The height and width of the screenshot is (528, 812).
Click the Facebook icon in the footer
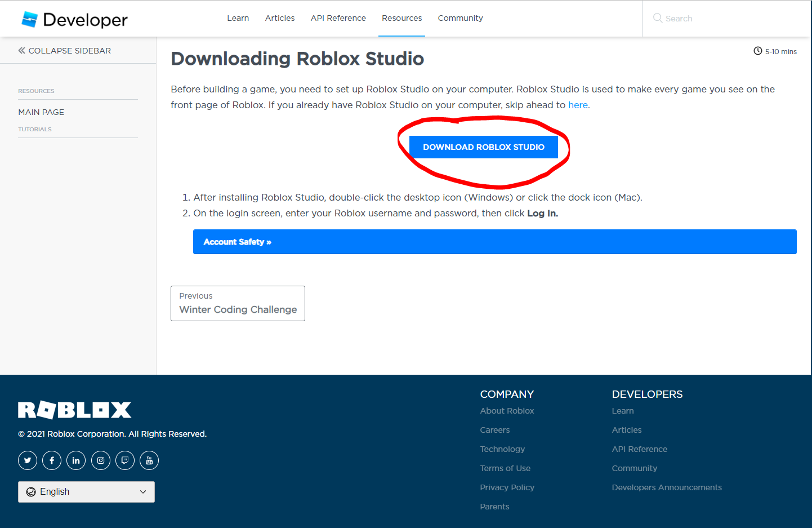pos(51,460)
